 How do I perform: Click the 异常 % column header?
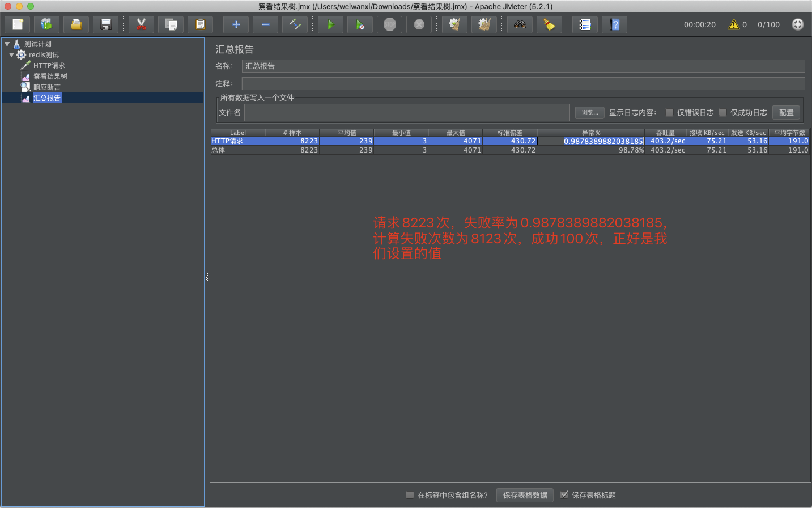pyautogui.click(x=591, y=133)
